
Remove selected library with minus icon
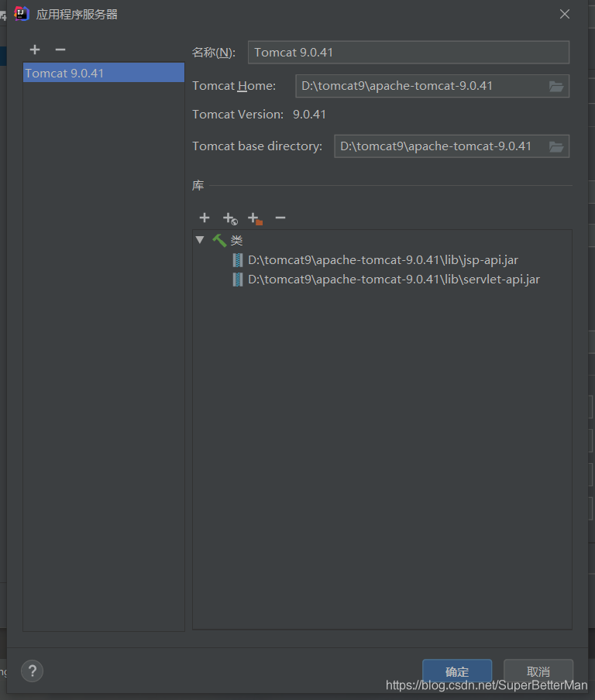280,218
